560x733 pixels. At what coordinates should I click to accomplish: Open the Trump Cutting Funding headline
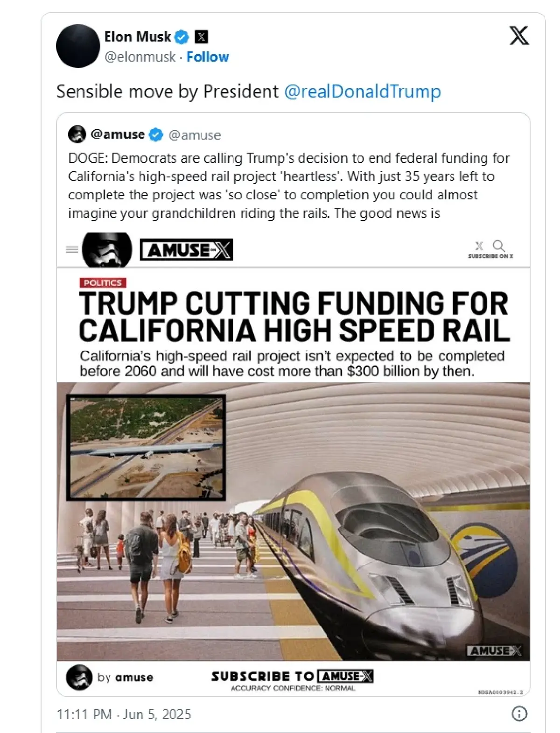[294, 317]
